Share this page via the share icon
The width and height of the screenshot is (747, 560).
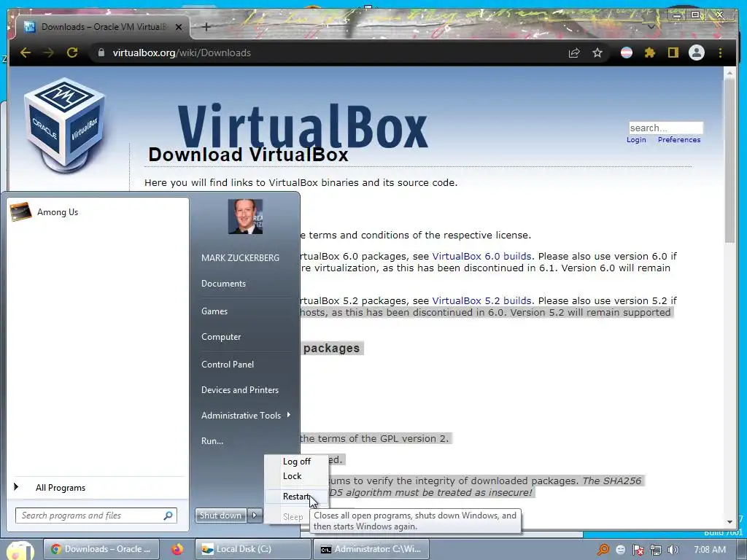(574, 52)
